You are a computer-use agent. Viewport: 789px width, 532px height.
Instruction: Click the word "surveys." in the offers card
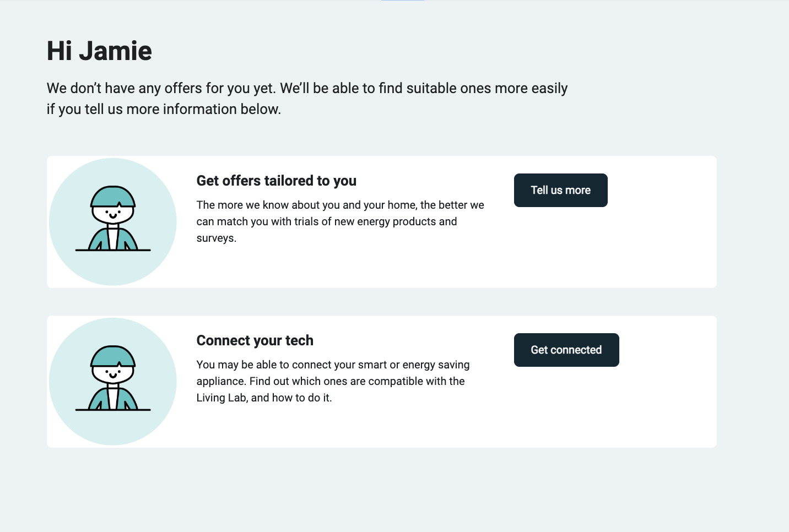pyautogui.click(x=216, y=238)
